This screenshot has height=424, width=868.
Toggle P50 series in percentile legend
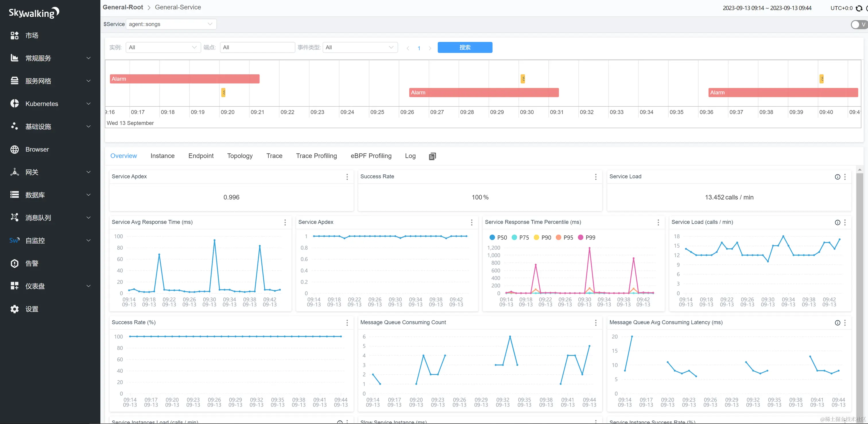(x=498, y=238)
